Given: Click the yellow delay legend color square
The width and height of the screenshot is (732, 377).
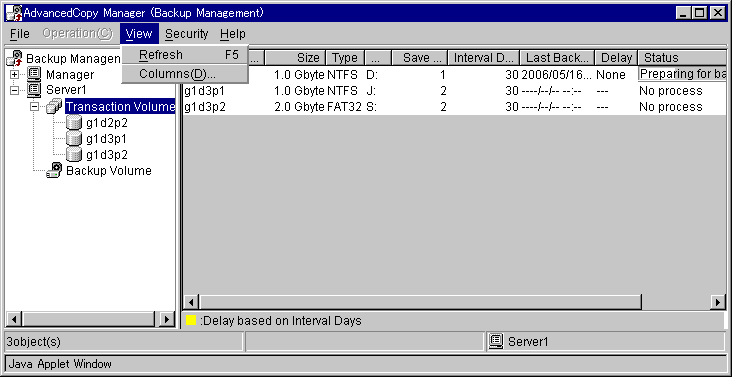Looking at the screenshot, I should [x=191, y=321].
